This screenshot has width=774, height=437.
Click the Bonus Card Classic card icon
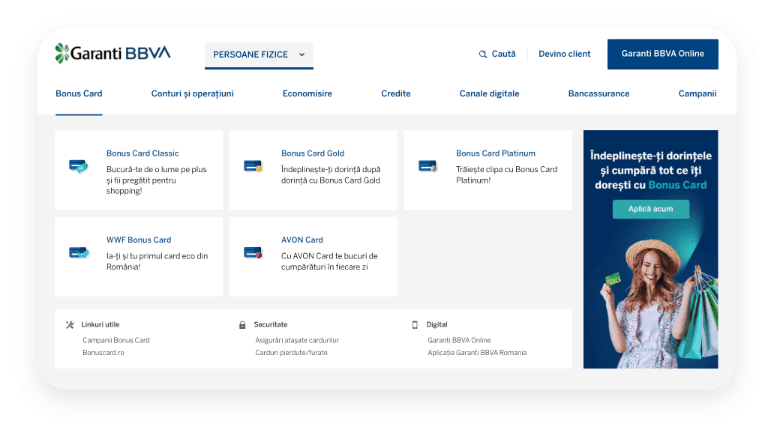pyautogui.click(x=78, y=166)
